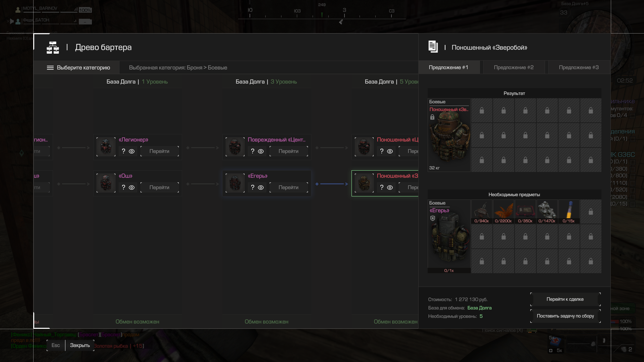Click the grey rock item 0/1470x

pyautogui.click(x=547, y=212)
